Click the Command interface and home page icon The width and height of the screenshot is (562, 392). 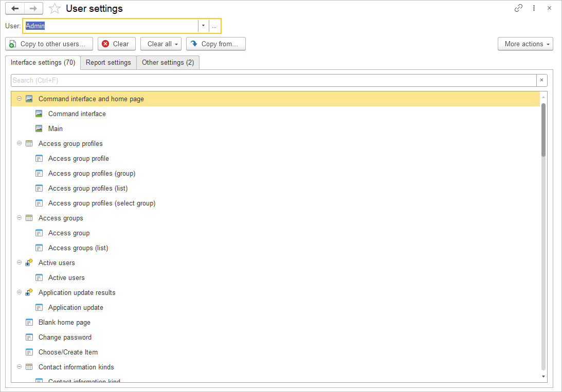[29, 99]
